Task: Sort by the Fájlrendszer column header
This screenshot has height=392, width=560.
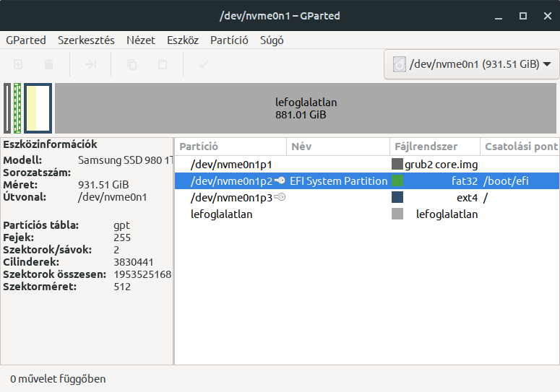Action: [435, 147]
